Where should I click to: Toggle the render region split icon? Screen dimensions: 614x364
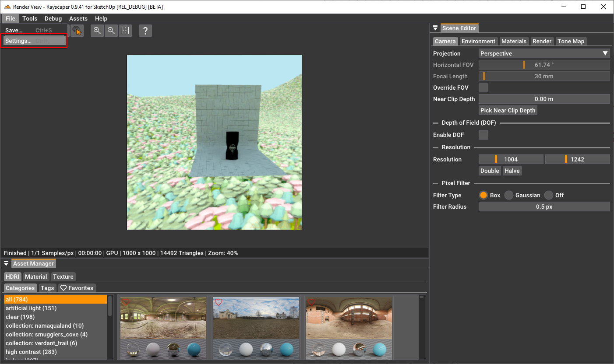pyautogui.click(x=125, y=31)
